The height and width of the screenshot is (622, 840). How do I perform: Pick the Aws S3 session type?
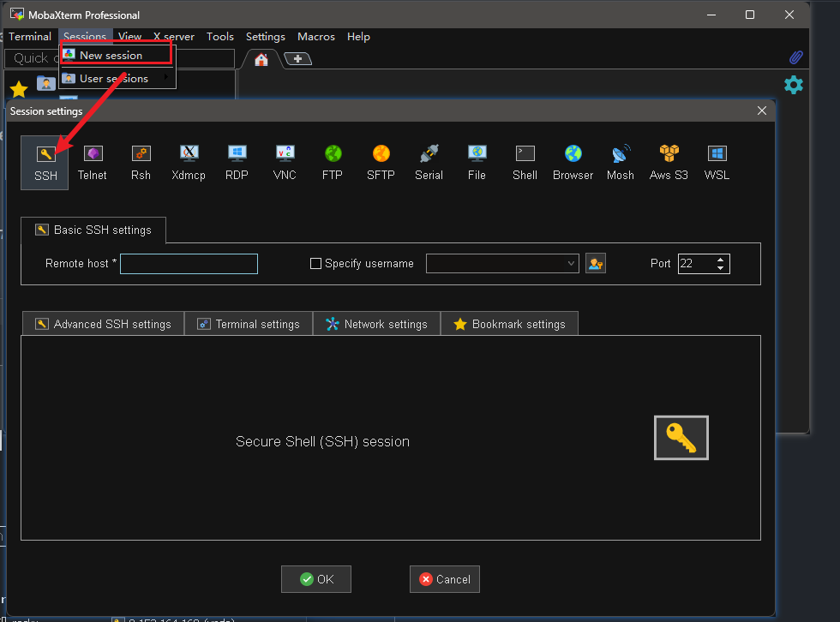pos(669,163)
